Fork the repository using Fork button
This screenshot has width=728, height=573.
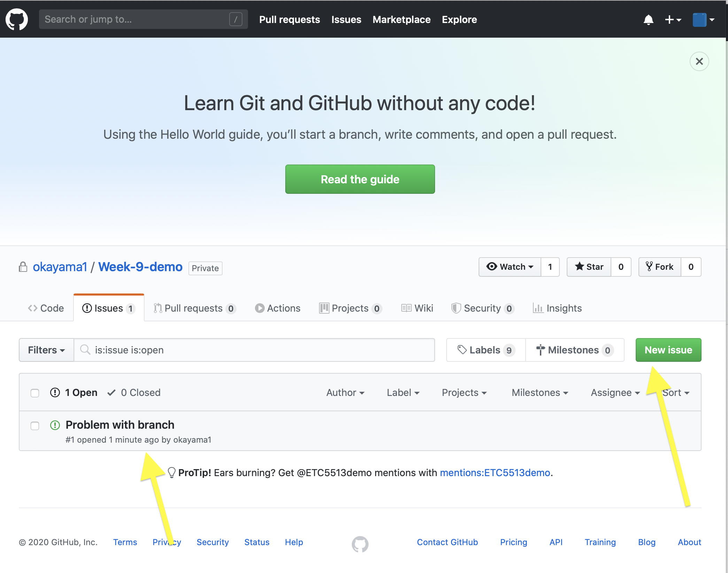click(660, 267)
